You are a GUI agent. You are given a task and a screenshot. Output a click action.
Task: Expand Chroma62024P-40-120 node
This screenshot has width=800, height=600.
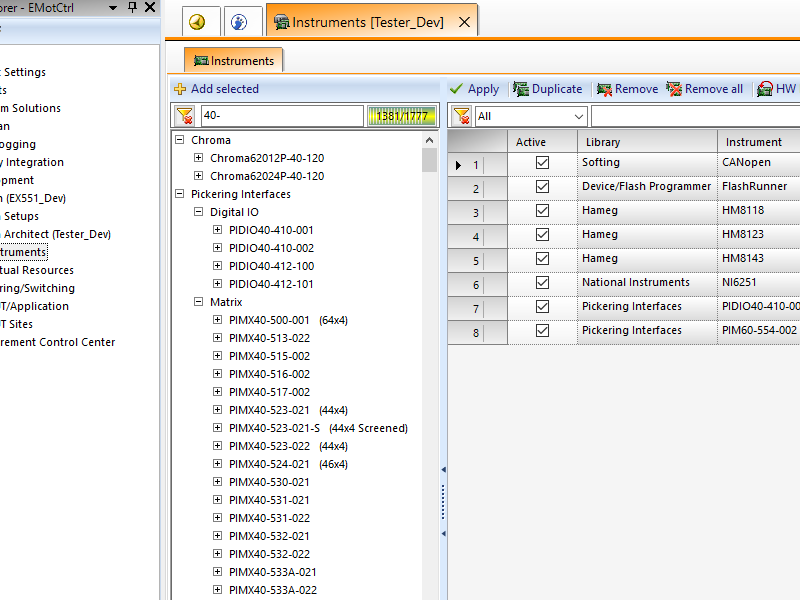pyautogui.click(x=198, y=176)
